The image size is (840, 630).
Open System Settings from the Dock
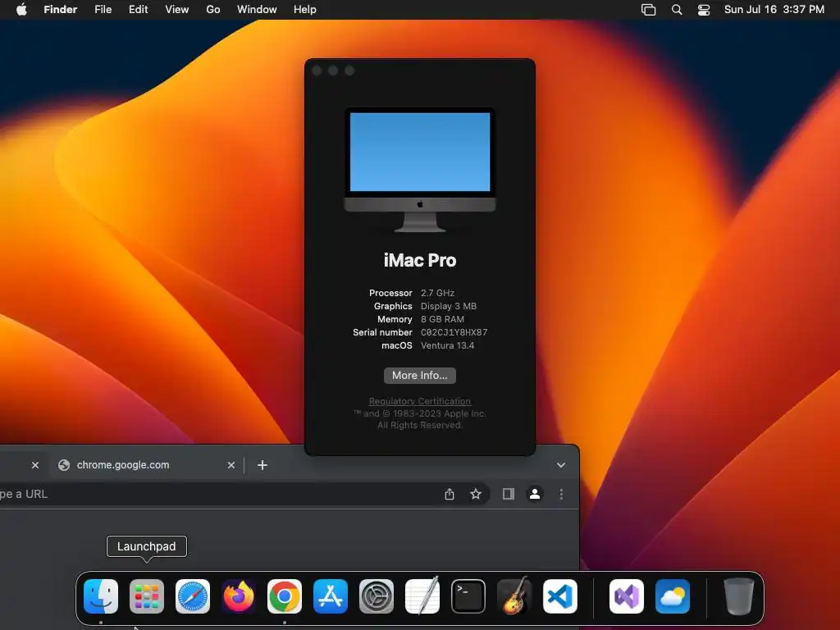click(377, 596)
